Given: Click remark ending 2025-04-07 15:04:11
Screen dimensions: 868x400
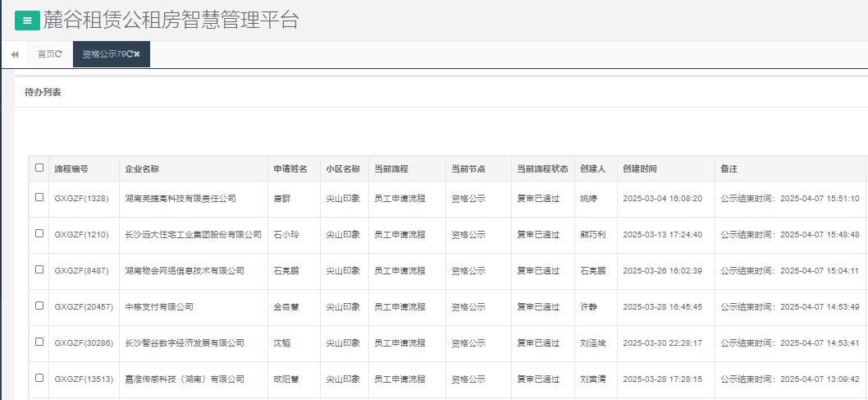Looking at the screenshot, I should (x=790, y=271).
